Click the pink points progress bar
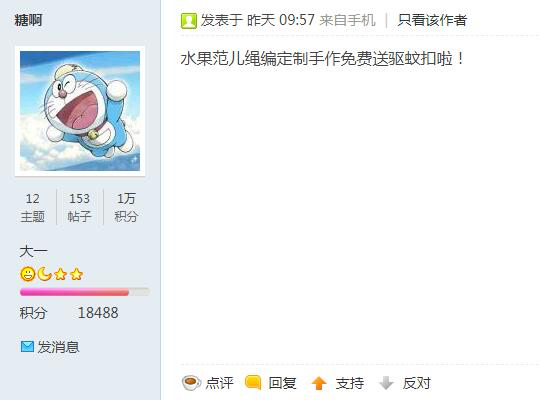Viewport: 540px width, 400px height. click(85, 292)
